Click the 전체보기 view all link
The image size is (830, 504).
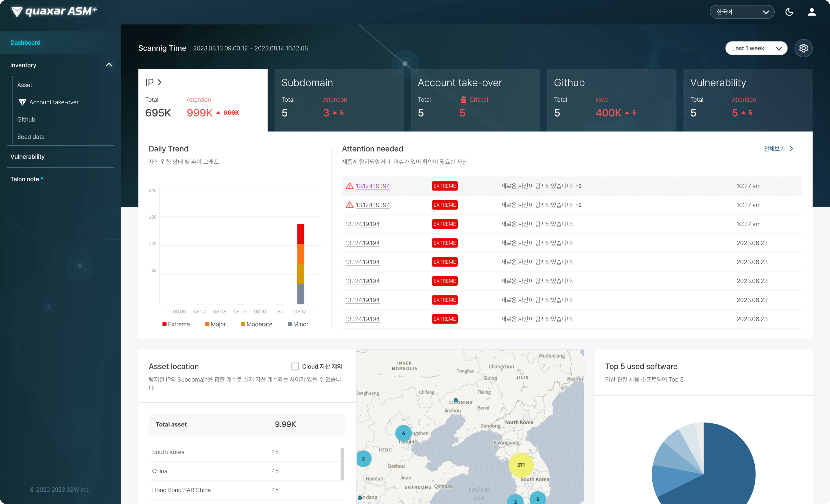[774, 149]
